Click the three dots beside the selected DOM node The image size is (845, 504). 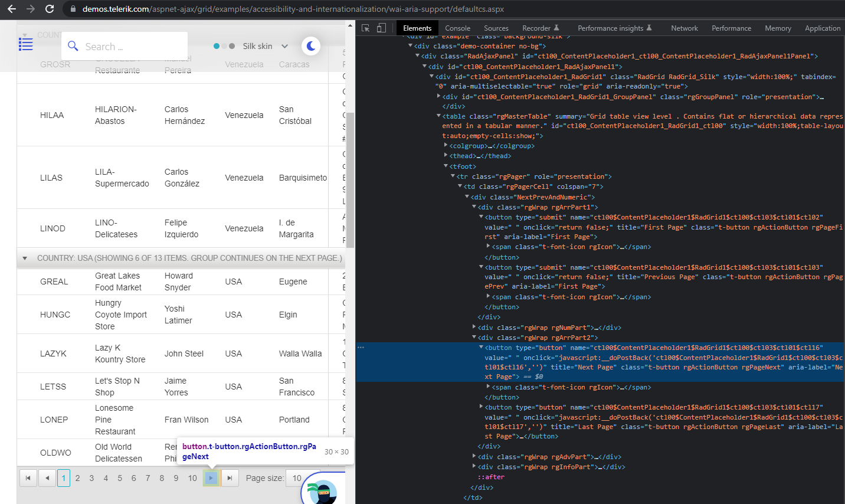click(361, 348)
